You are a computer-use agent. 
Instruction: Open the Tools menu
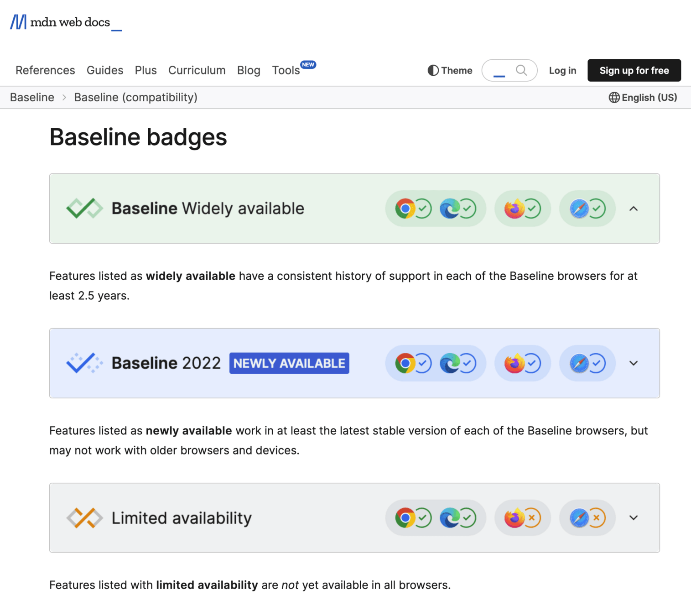click(286, 70)
